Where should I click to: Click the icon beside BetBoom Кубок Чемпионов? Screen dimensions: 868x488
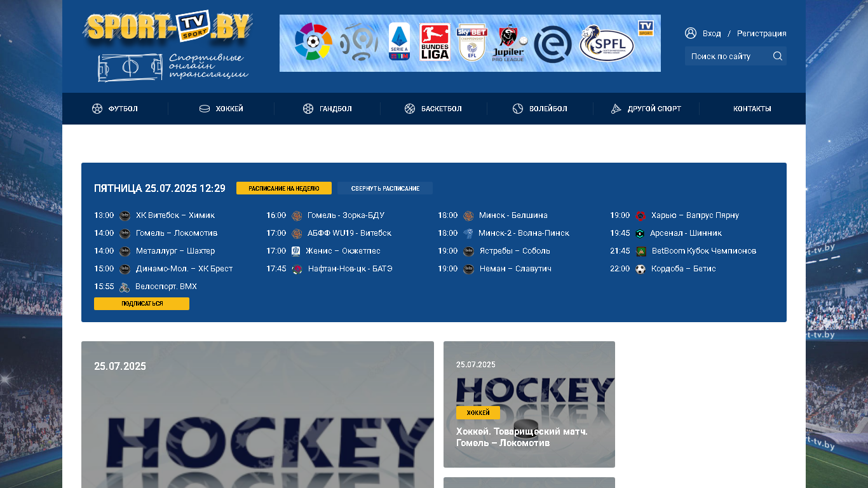(641, 252)
